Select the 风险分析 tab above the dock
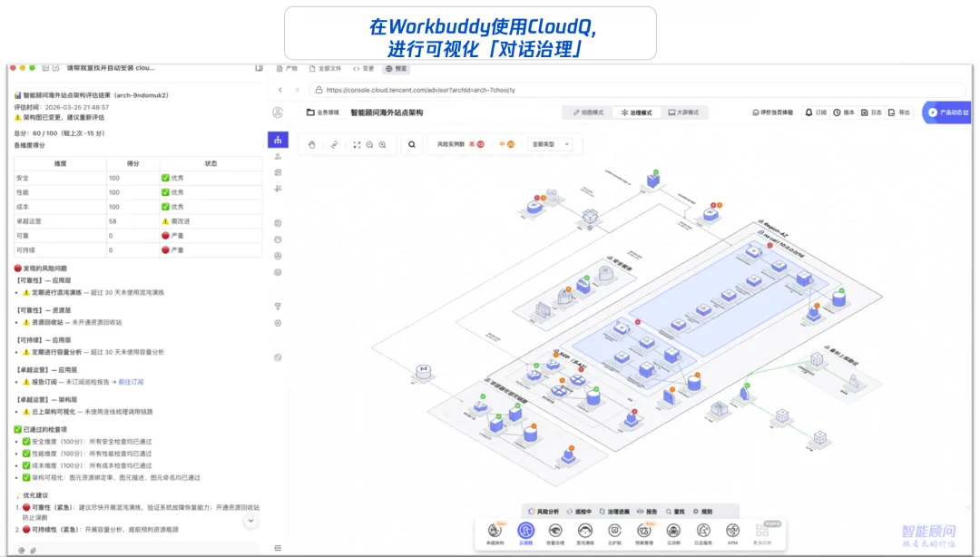980x557 pixels. click(544, 512)
